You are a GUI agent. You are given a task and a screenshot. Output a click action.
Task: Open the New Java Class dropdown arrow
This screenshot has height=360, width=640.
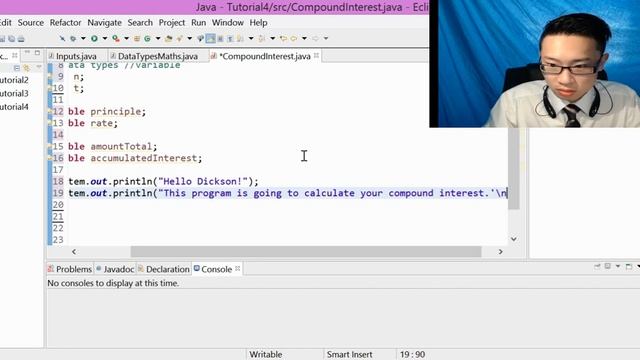(158, 38)
